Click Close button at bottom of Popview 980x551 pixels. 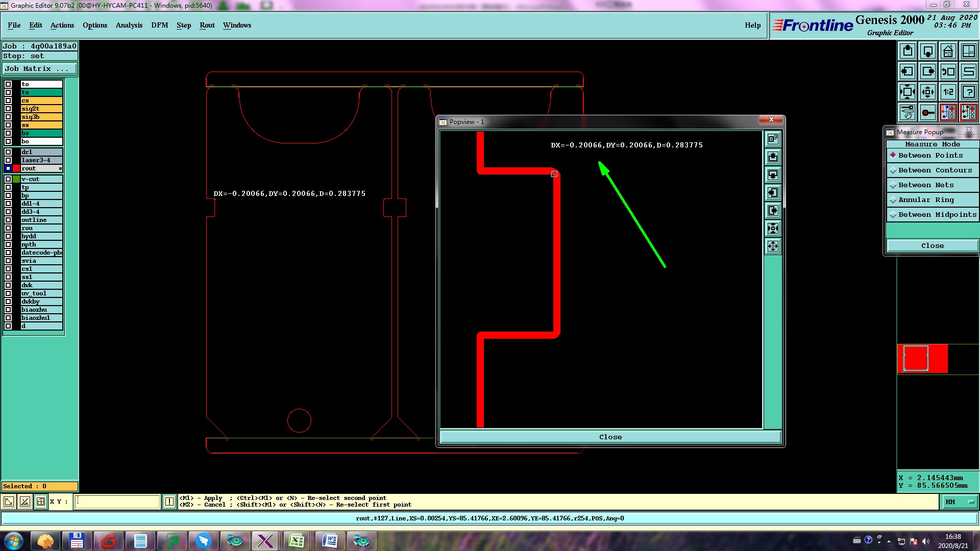pos(610,437)
